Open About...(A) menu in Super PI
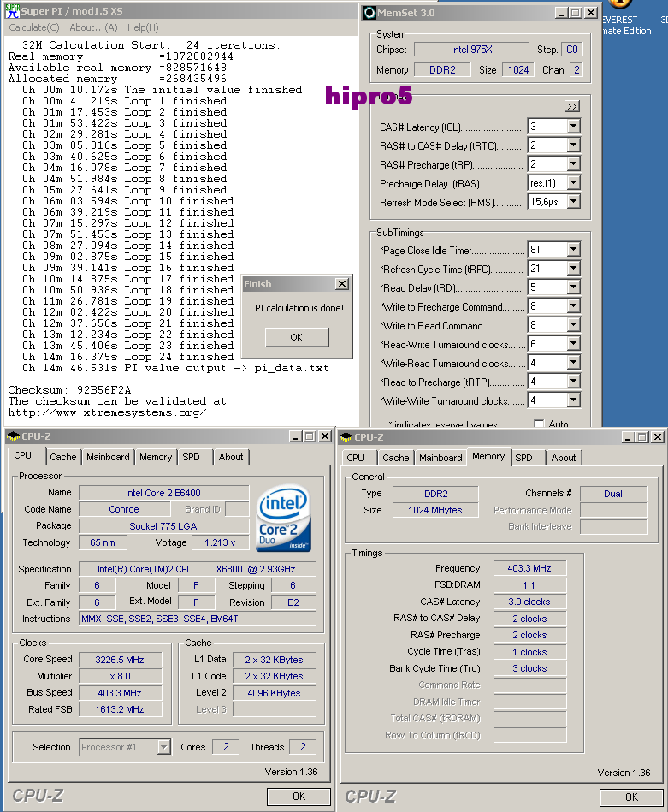The width and height of the screenshot is (668, 812). coord(94,27)
